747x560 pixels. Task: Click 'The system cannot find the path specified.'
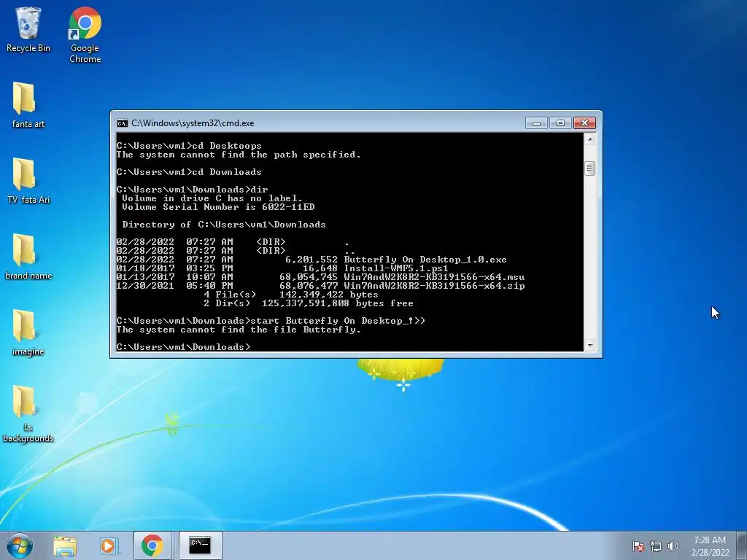(x=239, y=155)
